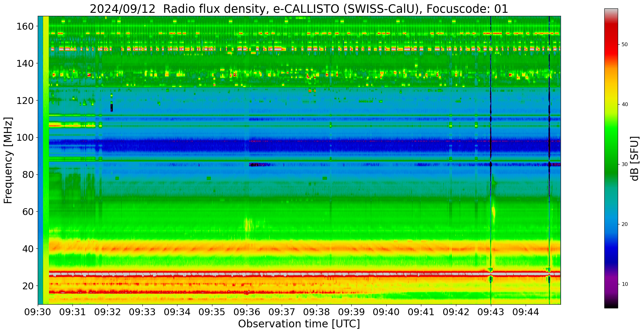Click the 09:30 time tick label
The width and height of the screenshot is (644, 333).
pyautogui.click(x=38, y=311)
